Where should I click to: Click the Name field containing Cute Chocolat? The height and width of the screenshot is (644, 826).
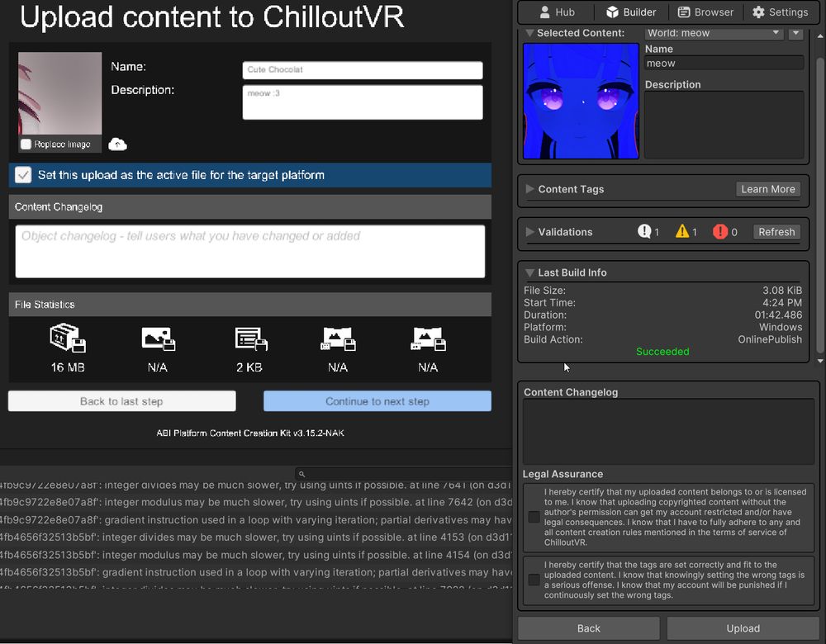pyautogui.click(x=363, y=70)
